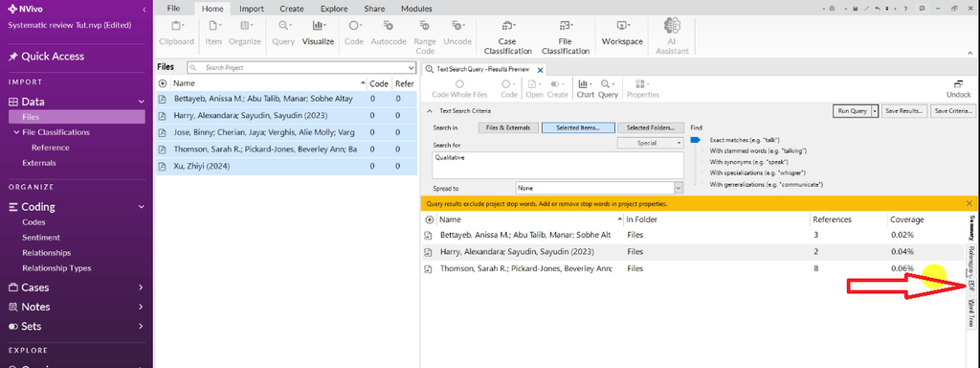This screenshot has width=980, height=368.
Task: Open Query in results toolbar
Action: pyautogui.click(x=608, y=88)
